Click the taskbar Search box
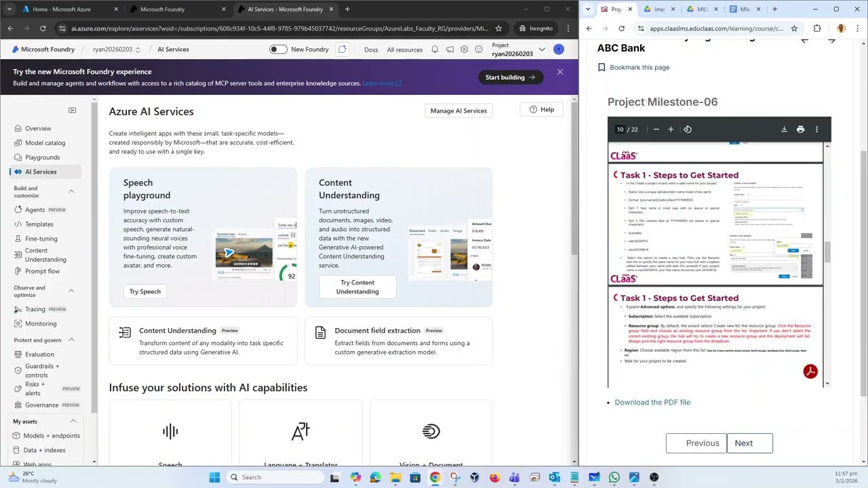Screen dimensions: 868x488 point(275,477)
